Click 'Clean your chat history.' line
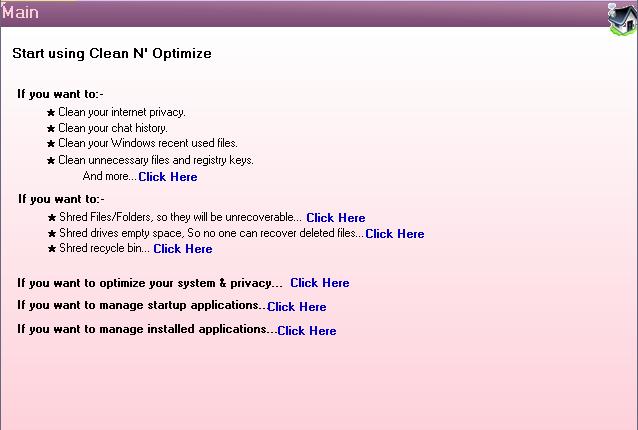Image resolution: width=638 pixels, height=430 pixels. coord(113,128)
